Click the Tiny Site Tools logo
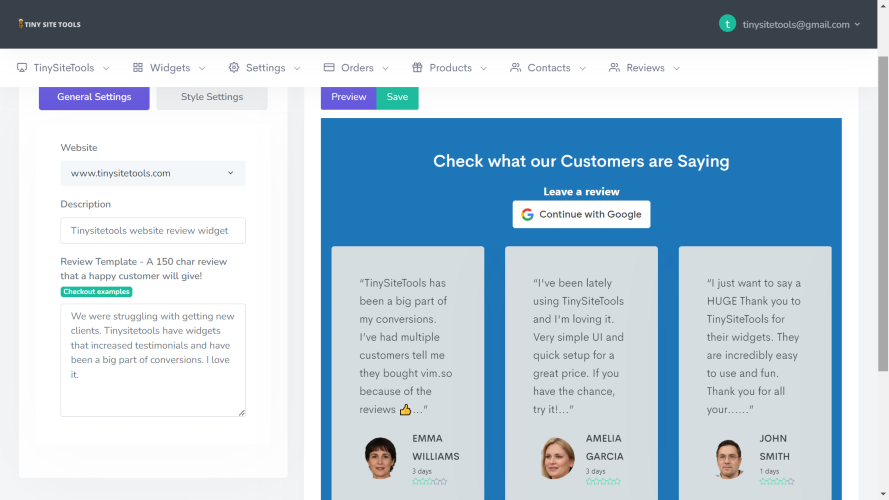This screenshot has width=889, height=500. pyautogui.click(x=49, y=24)
